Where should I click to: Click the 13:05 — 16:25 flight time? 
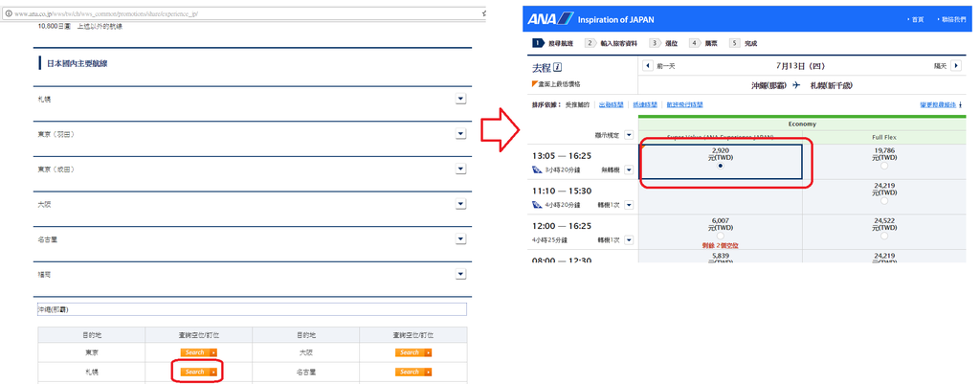[x=561, y=156]
